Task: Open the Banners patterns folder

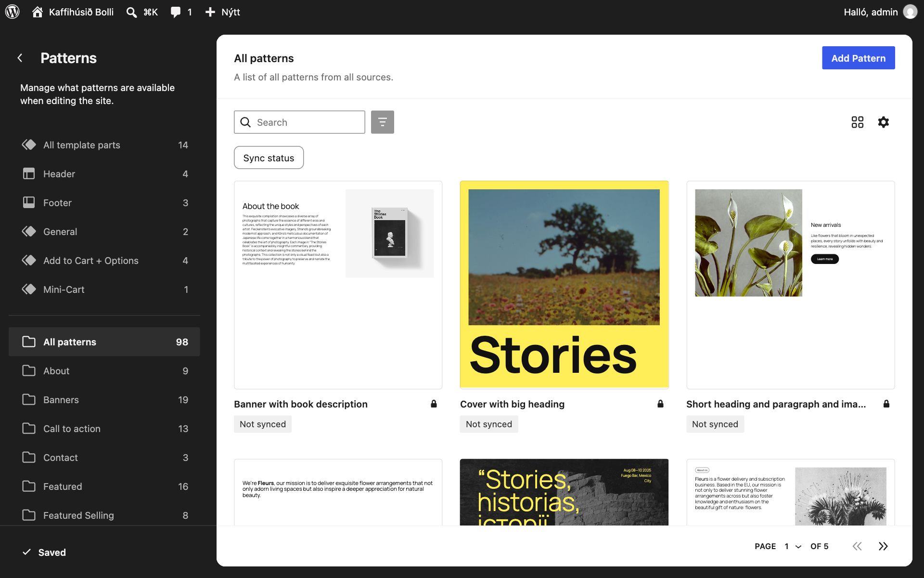Action: click(104, 400)
